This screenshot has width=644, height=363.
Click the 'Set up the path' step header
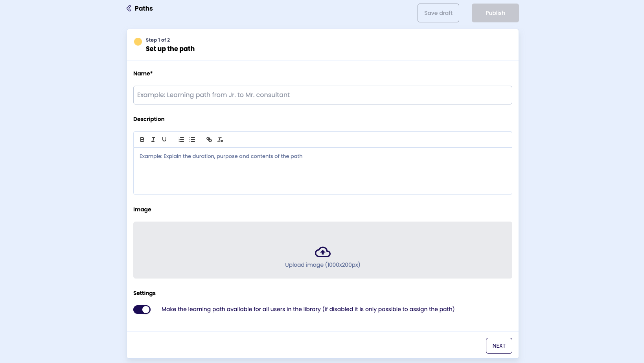[170, 49]
